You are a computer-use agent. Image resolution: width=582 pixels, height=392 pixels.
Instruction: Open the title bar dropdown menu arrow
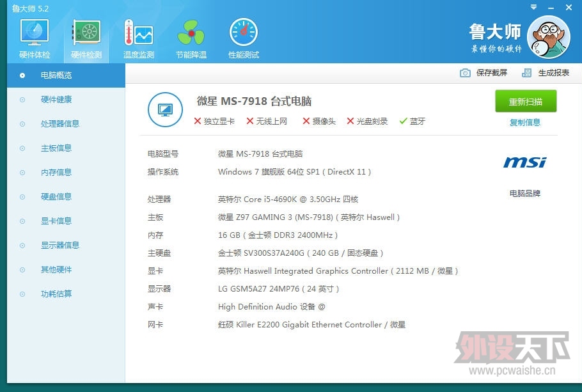533,7
